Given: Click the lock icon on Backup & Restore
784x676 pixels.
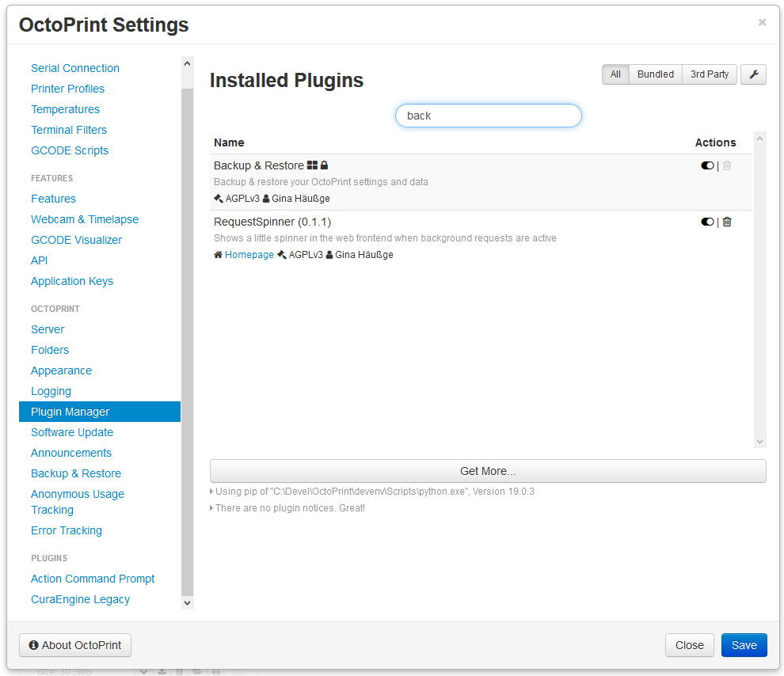Looking at the screenshot, I should pos(324,165).
